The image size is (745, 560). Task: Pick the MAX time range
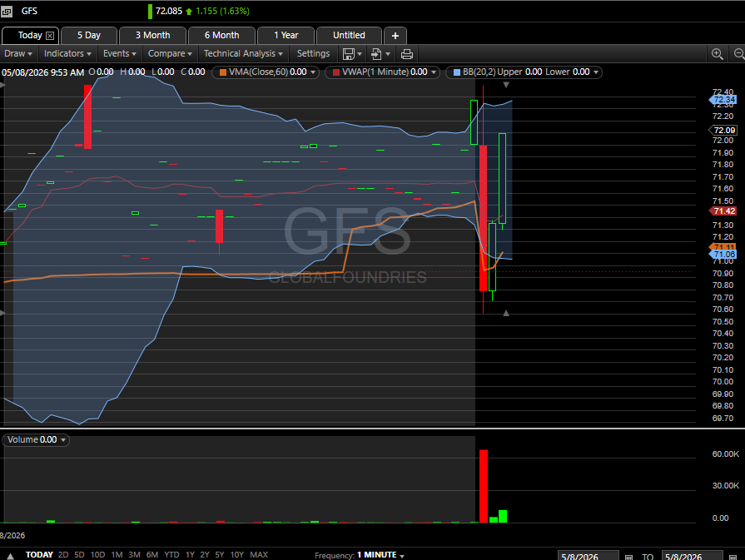(259, 554)
